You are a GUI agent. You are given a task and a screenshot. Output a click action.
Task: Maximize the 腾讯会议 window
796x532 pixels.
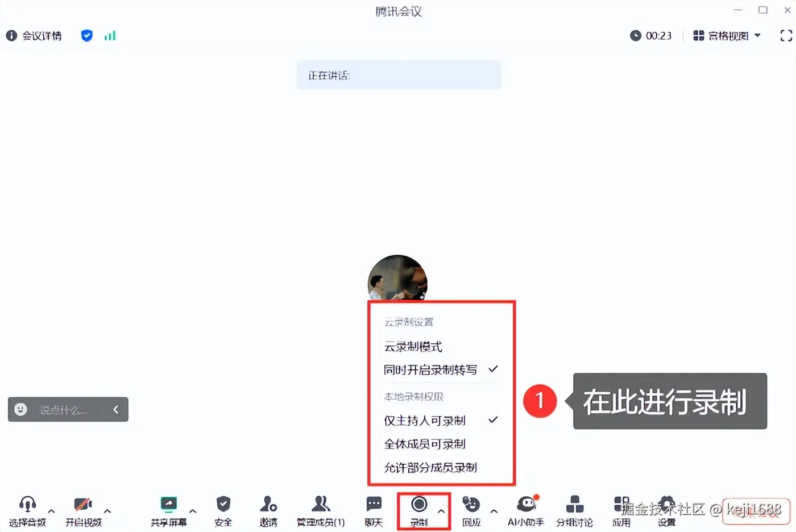point(763,10)
